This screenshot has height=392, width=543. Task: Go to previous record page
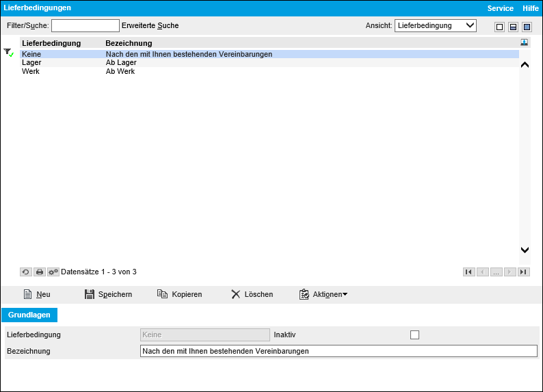click(x=482, y=272)
